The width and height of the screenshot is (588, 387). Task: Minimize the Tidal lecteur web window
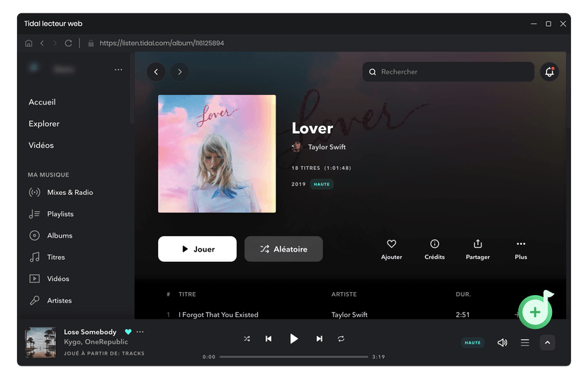pos(534,24)
